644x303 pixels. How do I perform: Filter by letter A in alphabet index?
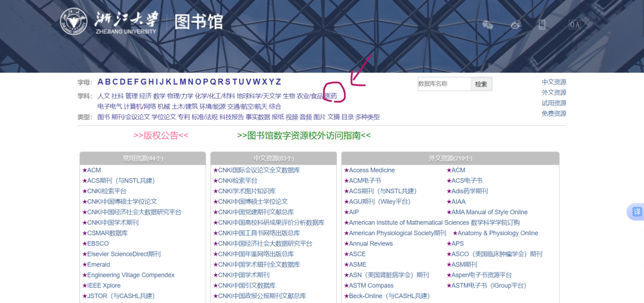click(x=101, y=82)
